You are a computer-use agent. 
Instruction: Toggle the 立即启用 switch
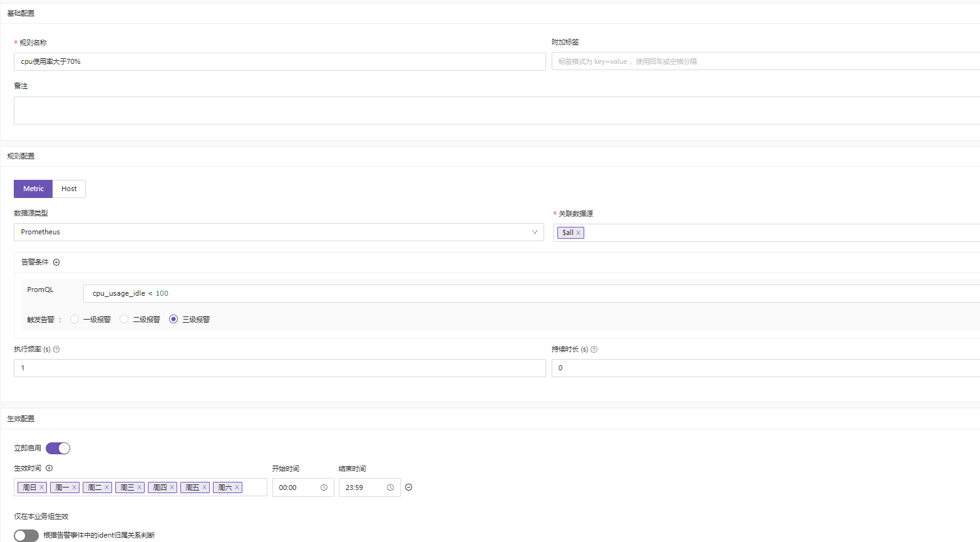tap(58, 448)
